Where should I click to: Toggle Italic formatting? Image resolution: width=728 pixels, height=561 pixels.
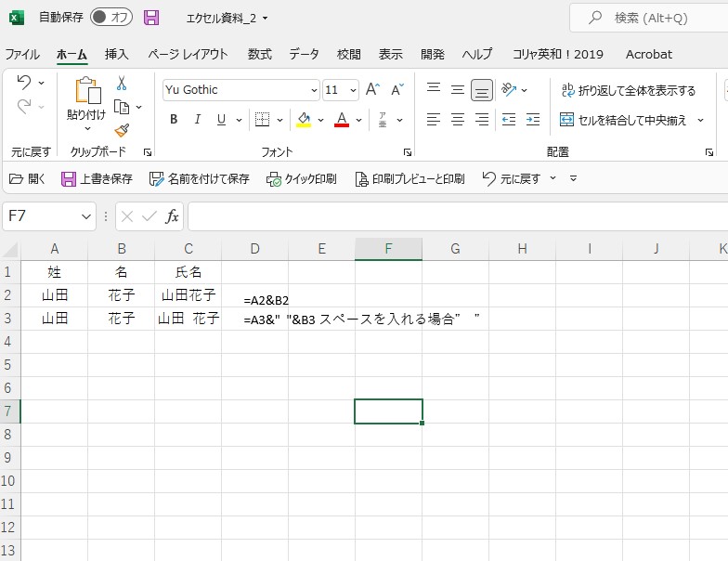(x=197, y=119)
